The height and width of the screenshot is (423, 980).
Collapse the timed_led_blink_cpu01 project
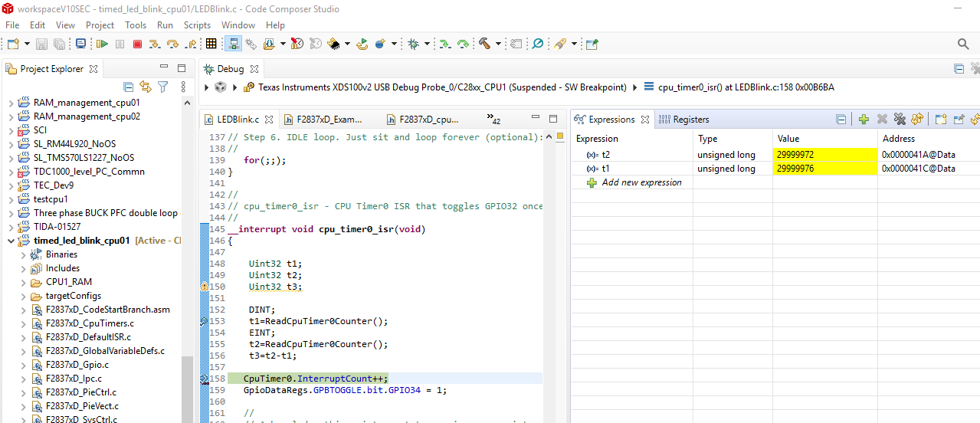[x=11, y=241]
